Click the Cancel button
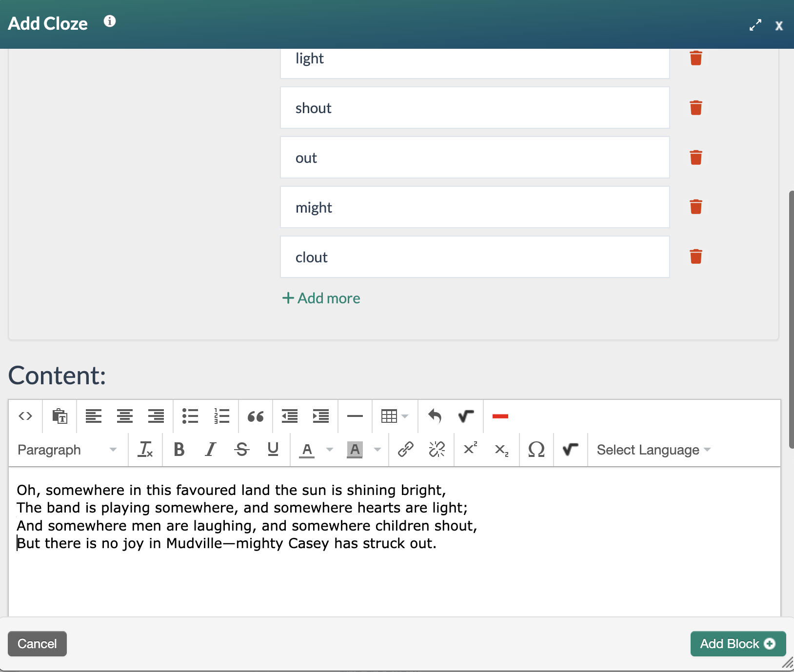 (37, 644)
